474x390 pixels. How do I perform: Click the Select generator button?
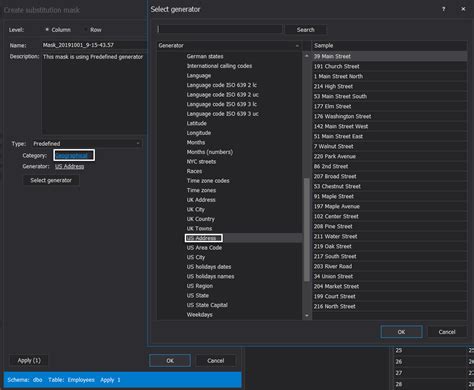(51, 180)
